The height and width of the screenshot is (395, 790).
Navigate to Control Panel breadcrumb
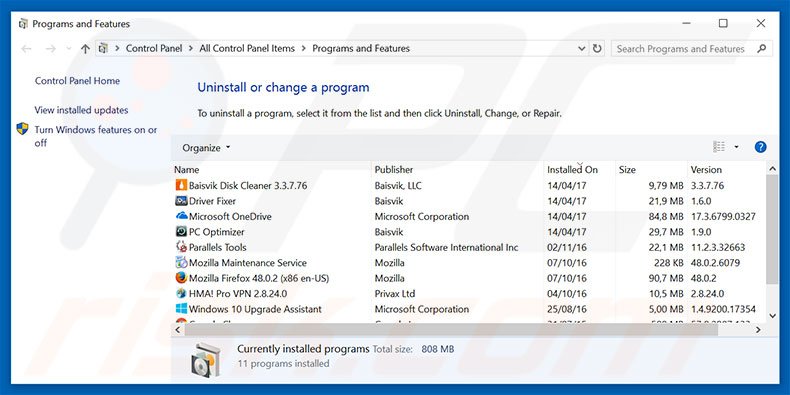click(x=154, y=49)
